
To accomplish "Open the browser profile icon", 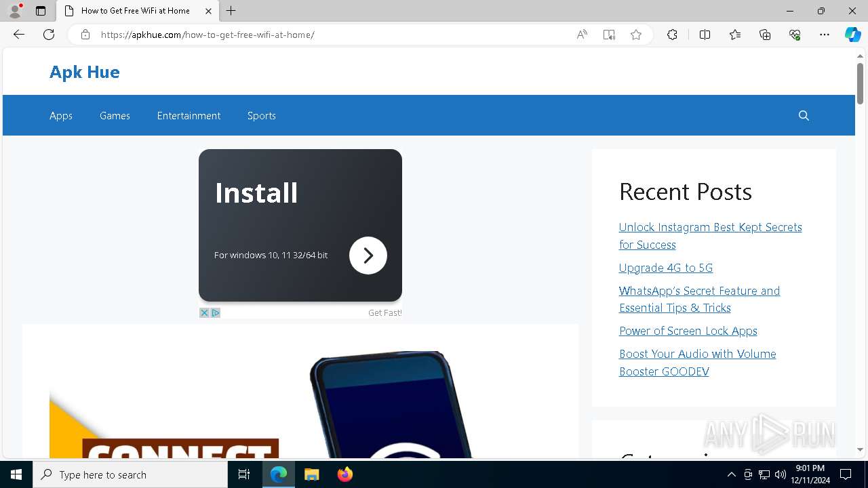I will tap(15, 11).
